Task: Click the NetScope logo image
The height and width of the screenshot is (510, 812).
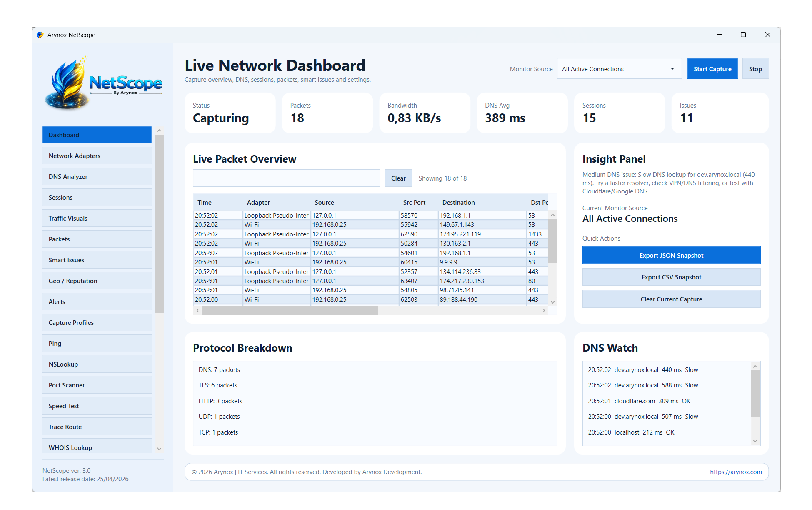Action: click(103, 83)
